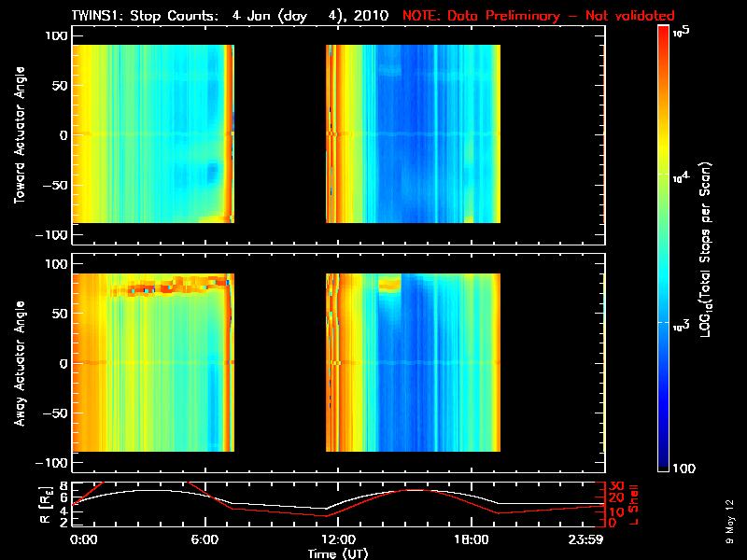Click the "9 May 12" date stamp
This screenshot has height=560, width=747.
[729, 521]
